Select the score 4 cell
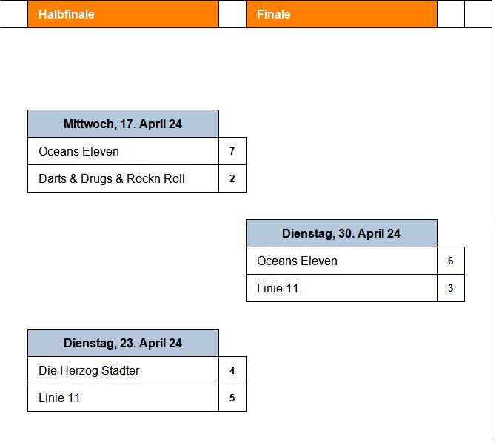Screen dimensions: 496x448 232,370
